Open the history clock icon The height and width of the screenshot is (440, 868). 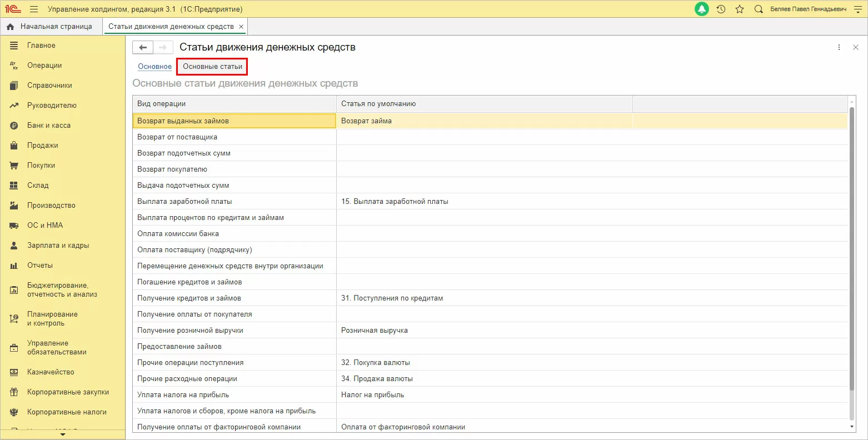click(721, 9)
